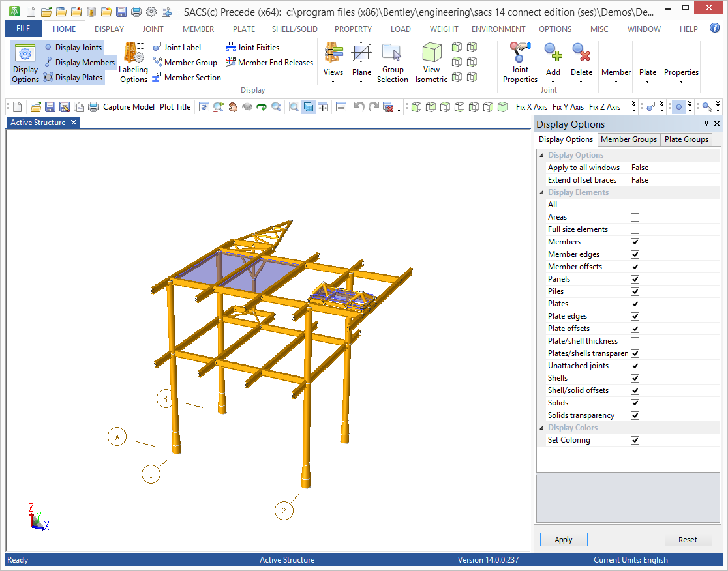Open the Display Options button in ribbon
Image resolution: width=728 pixels, height=571 pixels.
point(25,63)
